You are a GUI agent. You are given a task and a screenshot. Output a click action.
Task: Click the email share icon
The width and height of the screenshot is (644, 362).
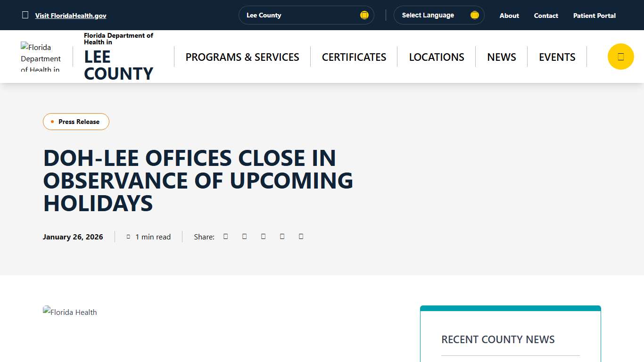(282, 236)
